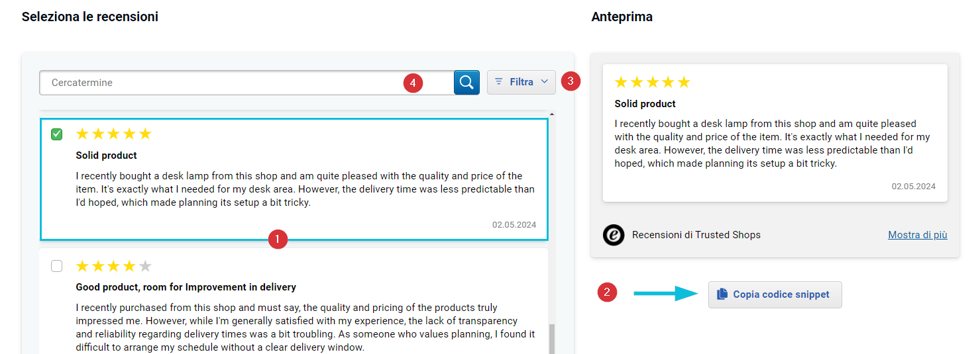This screenshot has height=354, width=980.
Task: Click the 'Copia codice snippet' button
Action: [775, 294]
